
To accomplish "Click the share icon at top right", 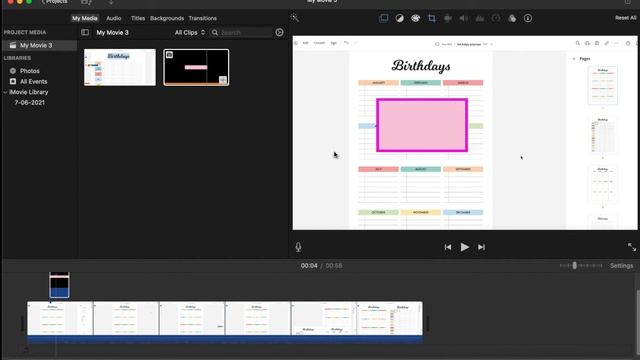I will tap(628, 2).
